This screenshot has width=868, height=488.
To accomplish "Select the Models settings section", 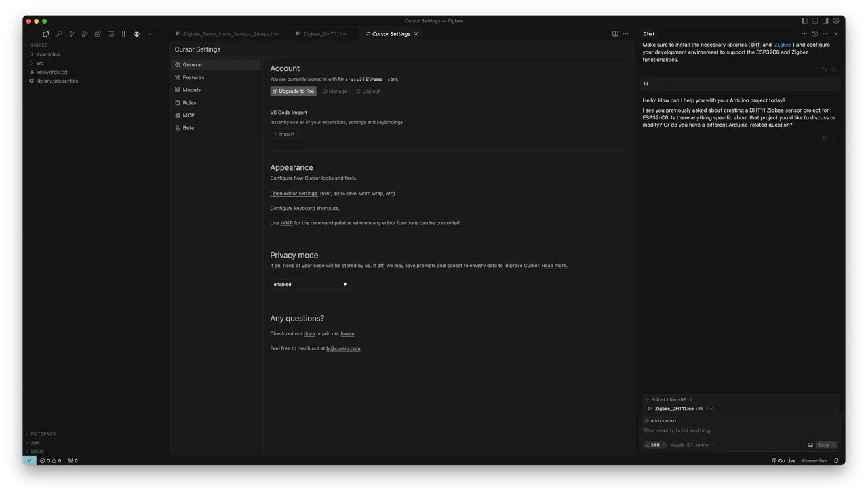I will [216, 89].
